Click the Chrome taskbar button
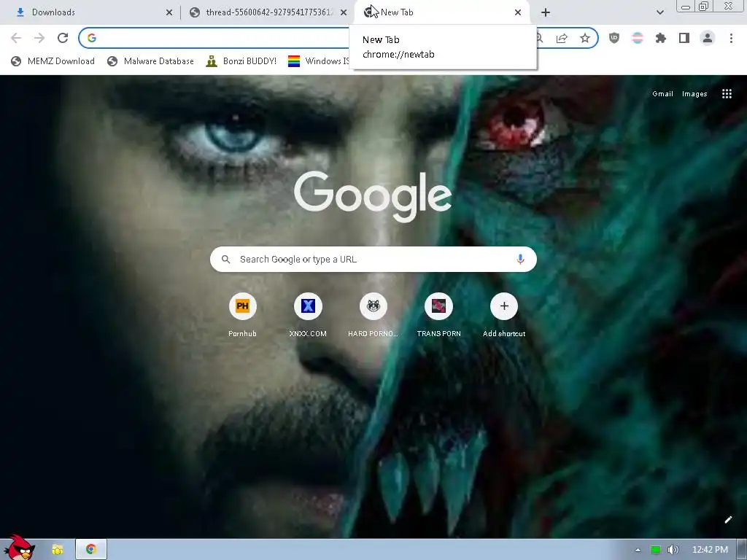Viewport: 747px width, 560px height. [x=91, y=550]
